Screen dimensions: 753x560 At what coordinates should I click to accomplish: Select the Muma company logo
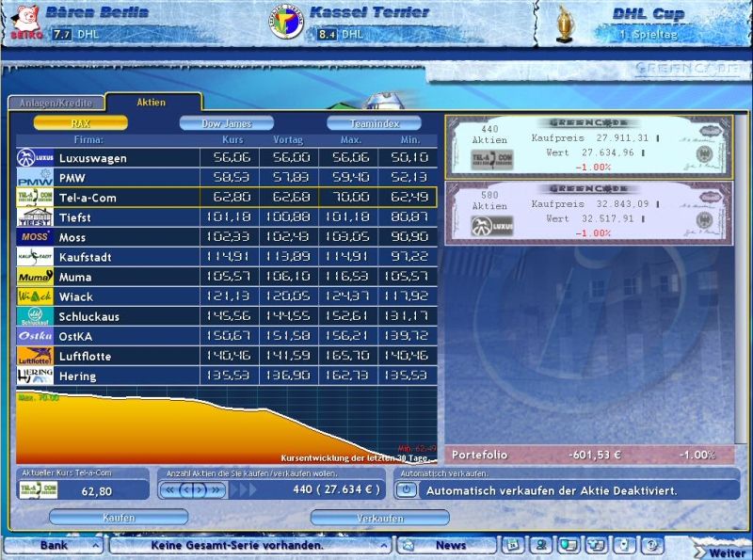(x=35, y=277)
